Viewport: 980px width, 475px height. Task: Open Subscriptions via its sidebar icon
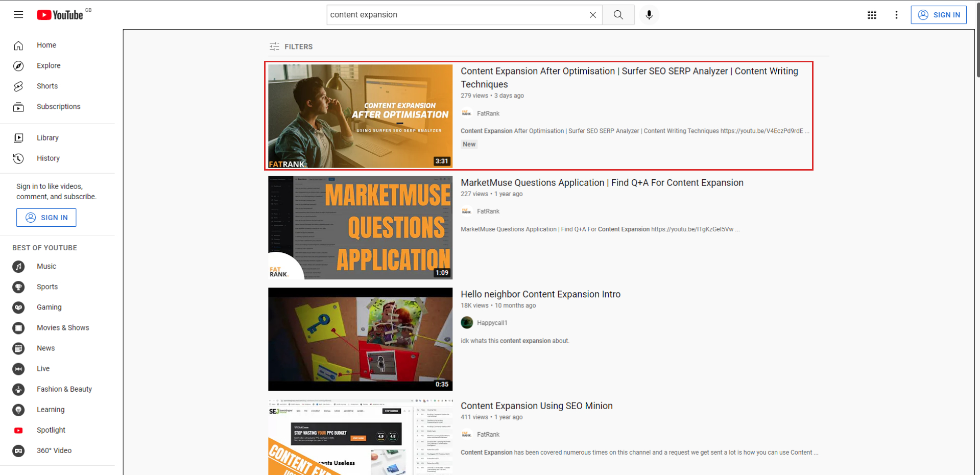18,107
